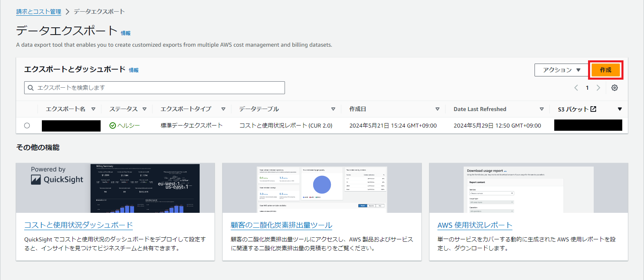
Task: Open table preferences gear icon
Action: click(615, 88)
